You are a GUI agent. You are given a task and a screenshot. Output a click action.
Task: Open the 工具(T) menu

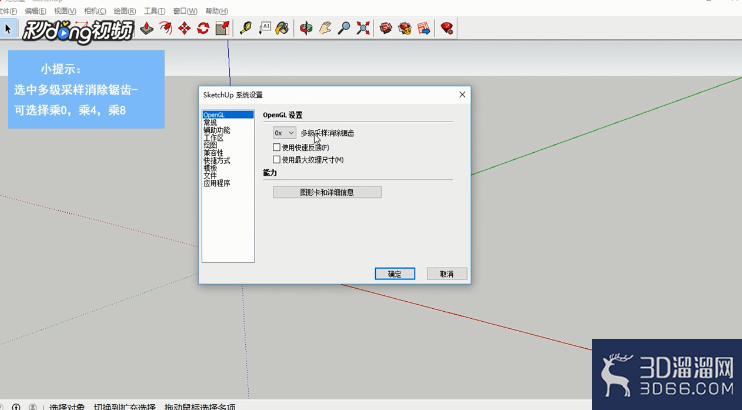click(x=154, y=11)
